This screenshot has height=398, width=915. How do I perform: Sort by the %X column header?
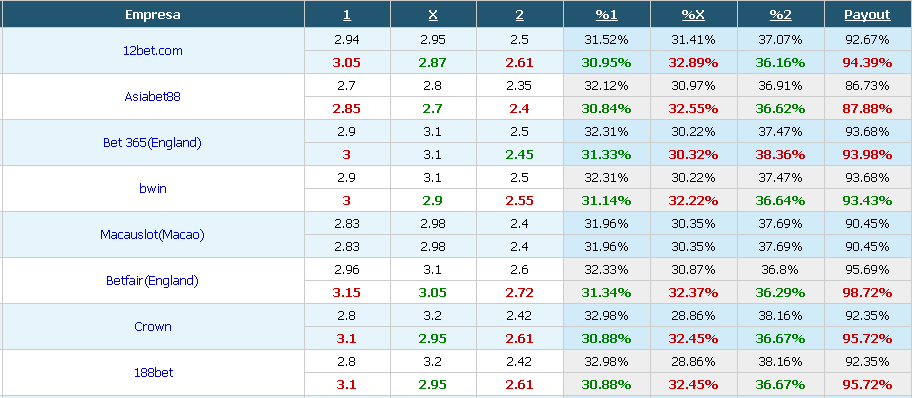693,15
